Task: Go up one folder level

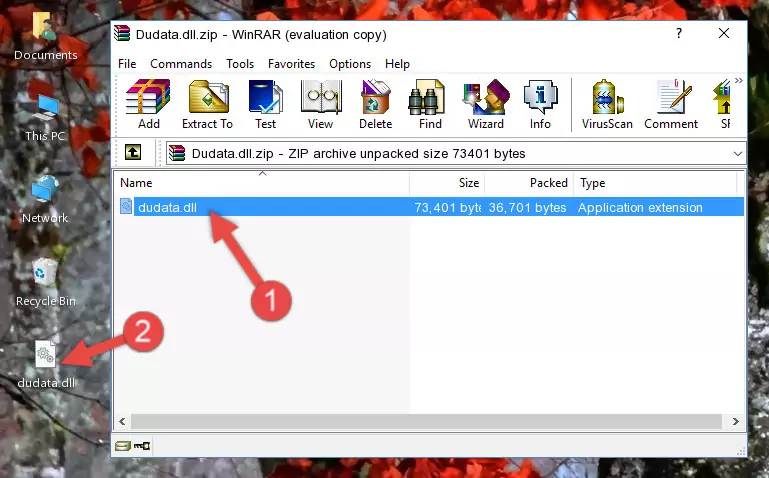Action: (x=133, y=152)
